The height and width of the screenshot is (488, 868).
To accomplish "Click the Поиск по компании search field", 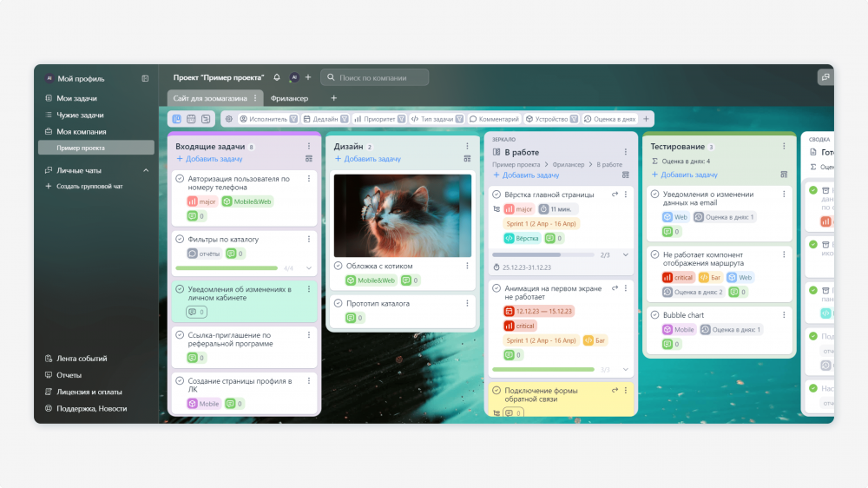I will [x=375, y=77].
